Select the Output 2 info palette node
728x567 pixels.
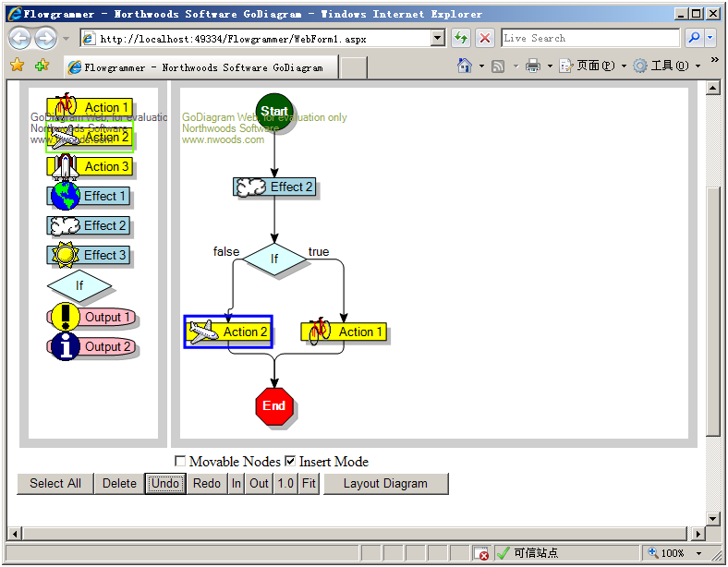91,346
